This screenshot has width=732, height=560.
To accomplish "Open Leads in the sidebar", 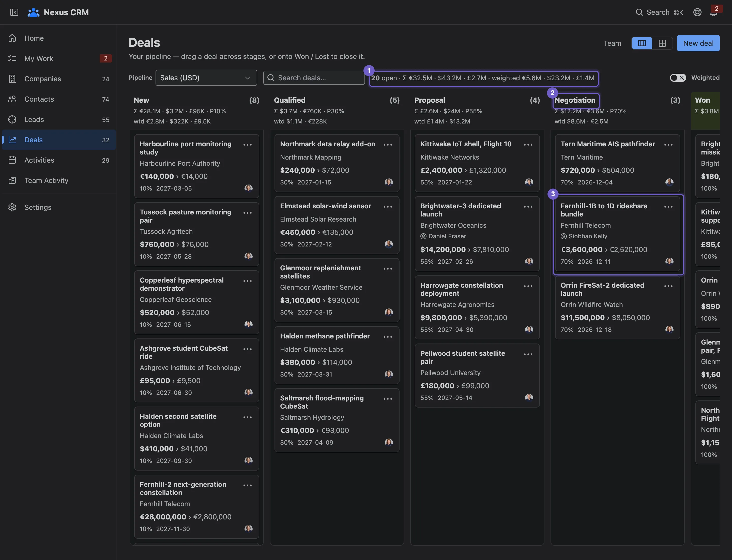I will coord(59,119).
